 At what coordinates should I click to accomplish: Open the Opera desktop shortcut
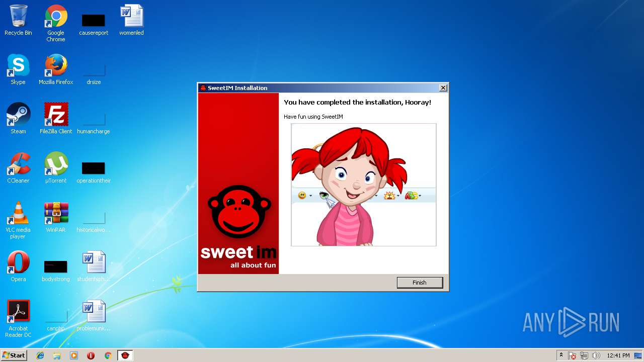pos(18,266)
